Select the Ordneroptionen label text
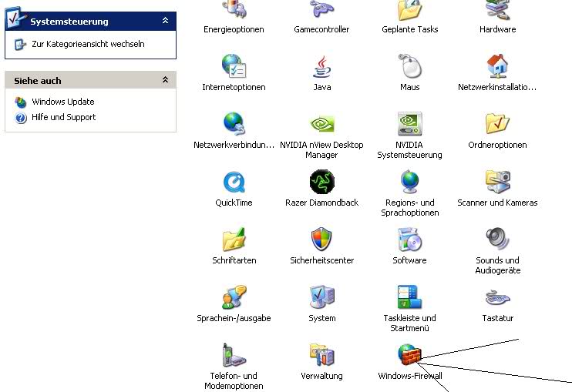The height and width of the screenshot is (392, 572). [x=497, y=145]
